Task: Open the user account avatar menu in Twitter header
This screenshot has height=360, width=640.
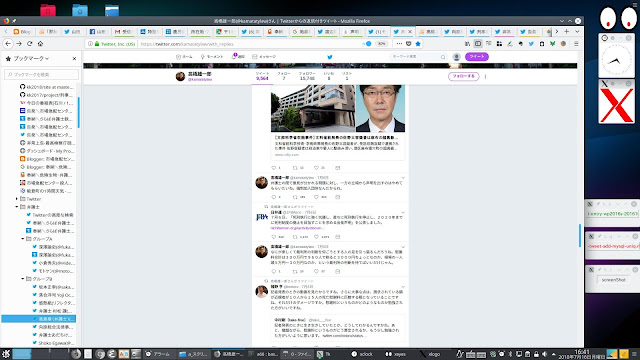Action: [457, 57]
